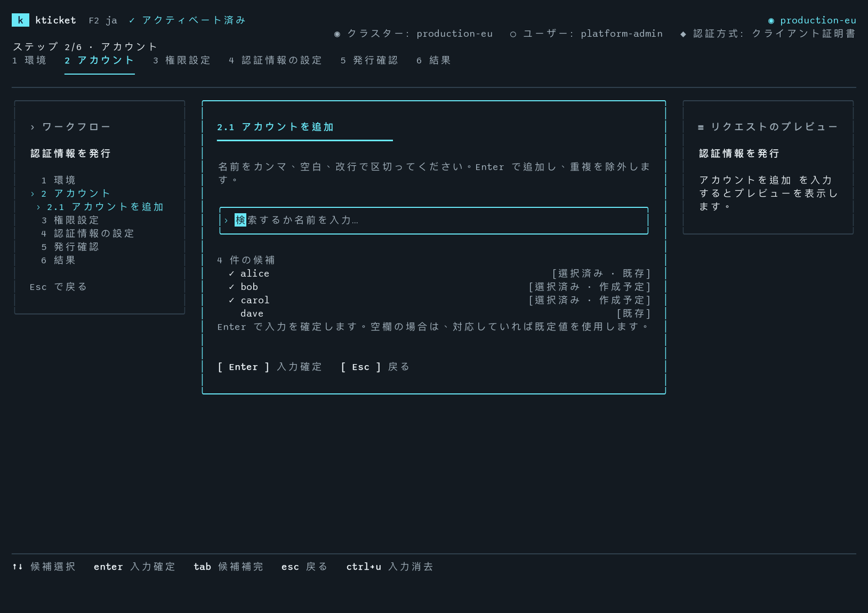Viewport: 868px width, 613px height.
Task: Click the '4 件の候補' count label
Action: pyautogui.click(x=246, y=260)
